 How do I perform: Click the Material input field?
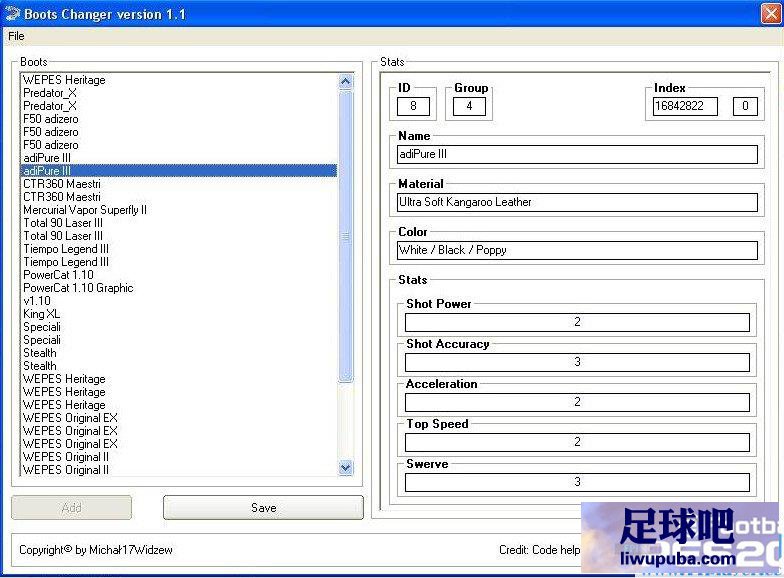(577, 202)
